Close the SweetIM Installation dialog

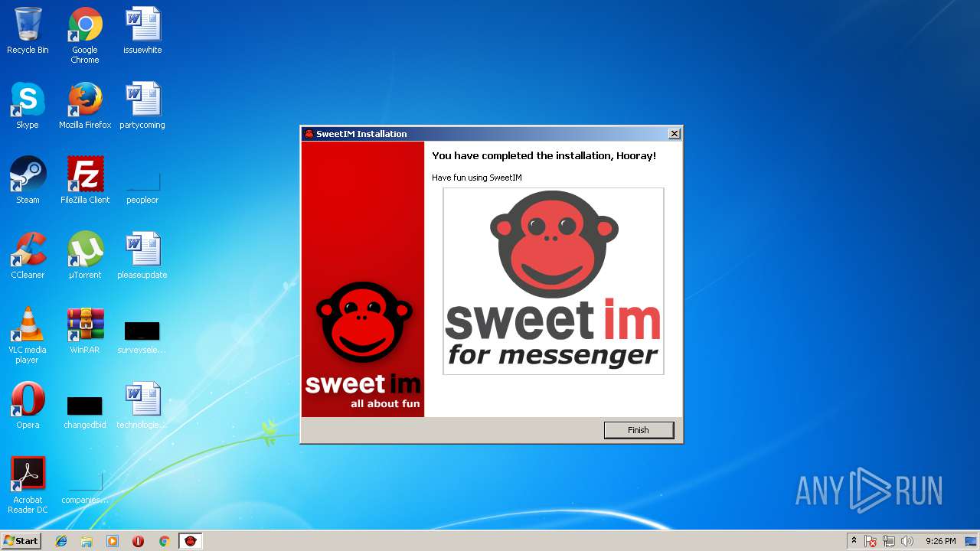click(674, 134)
